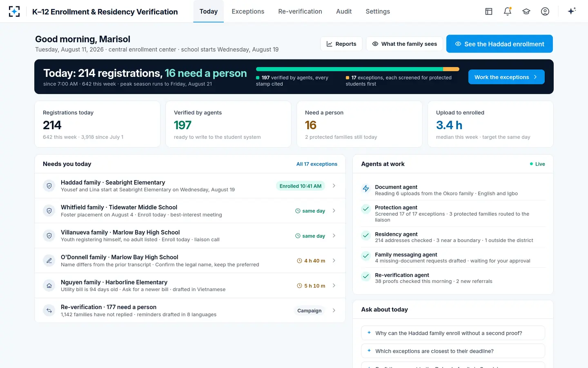This screenshot has height=368, width=588.
Task: Click the Protection agent checkmark icon
Action: click(366, 209)
